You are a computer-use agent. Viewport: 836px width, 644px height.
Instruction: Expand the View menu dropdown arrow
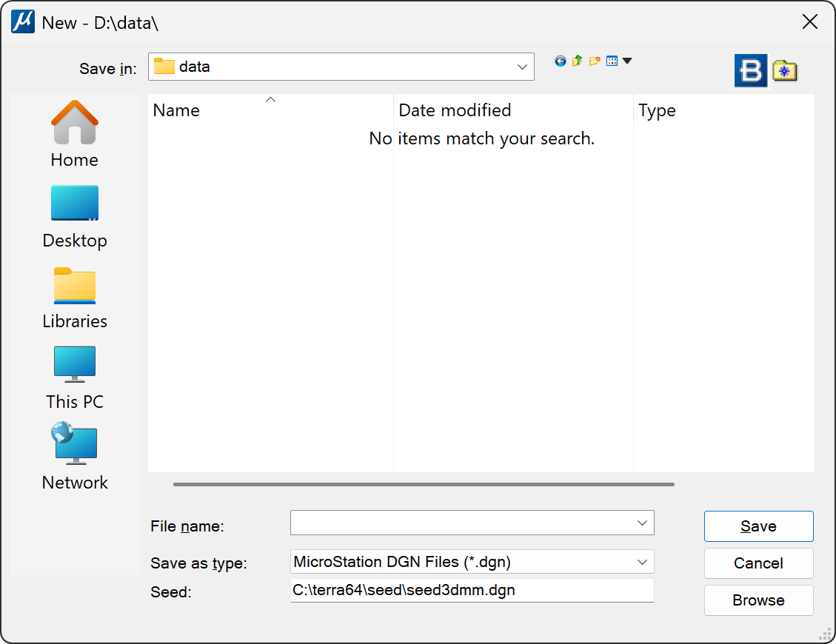(x=627, y=61)
